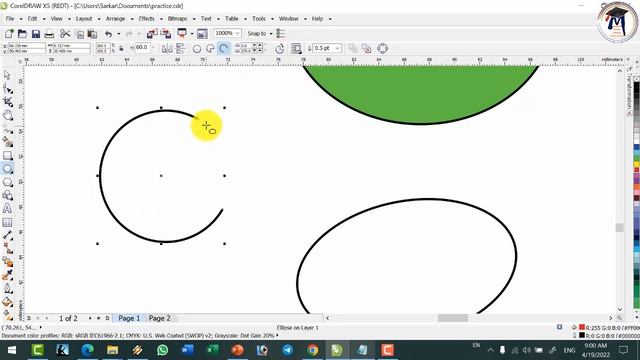Open a file with folder icon
The height and width of the screenshot is (360, 640).
point(22,33)
